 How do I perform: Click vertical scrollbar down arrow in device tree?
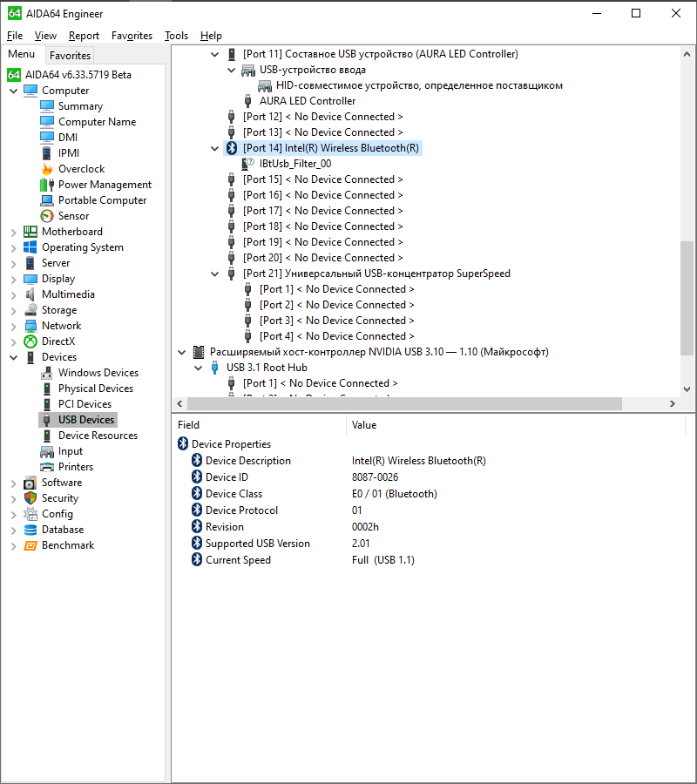(x=687, y=389)
